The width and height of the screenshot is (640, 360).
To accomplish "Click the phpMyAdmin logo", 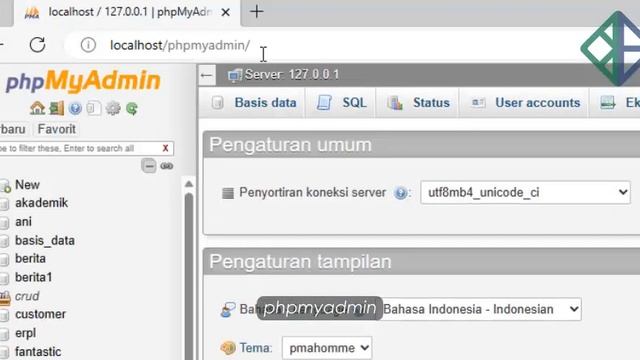I will coord(83,80).
